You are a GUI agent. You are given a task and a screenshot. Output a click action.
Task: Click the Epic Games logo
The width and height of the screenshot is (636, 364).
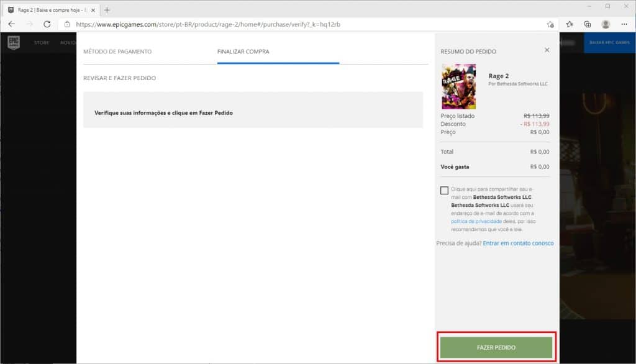14,42
